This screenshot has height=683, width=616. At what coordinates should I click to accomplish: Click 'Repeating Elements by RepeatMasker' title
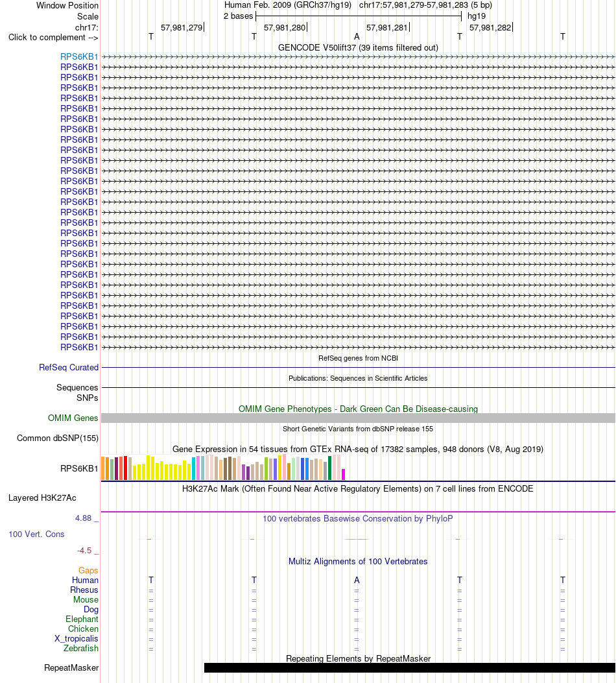coord(358,658)
